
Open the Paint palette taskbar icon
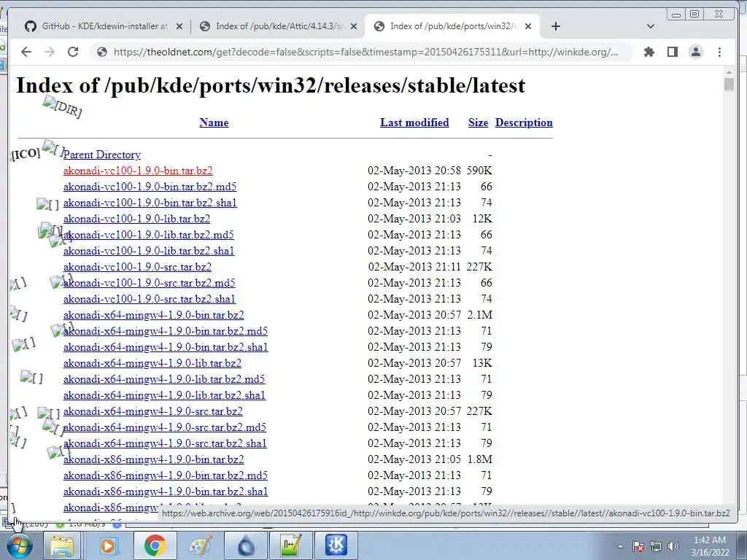[x=200, y=545]
